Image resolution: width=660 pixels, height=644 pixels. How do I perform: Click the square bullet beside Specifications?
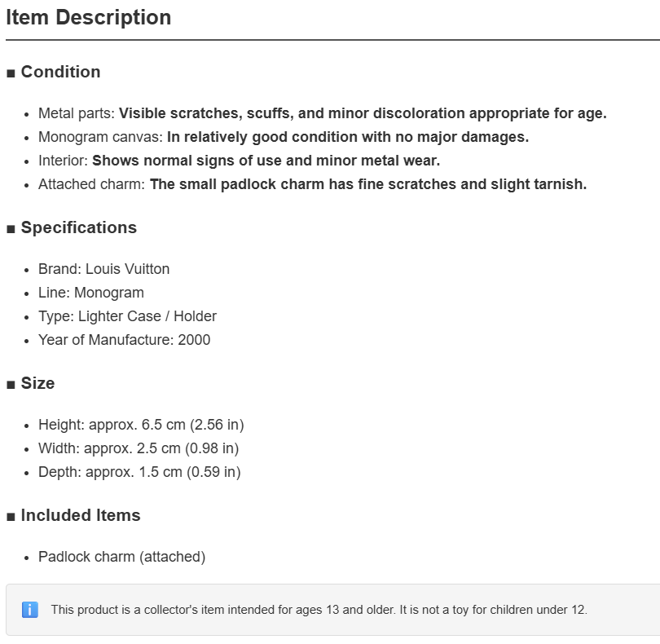click(x=11, y=229)
